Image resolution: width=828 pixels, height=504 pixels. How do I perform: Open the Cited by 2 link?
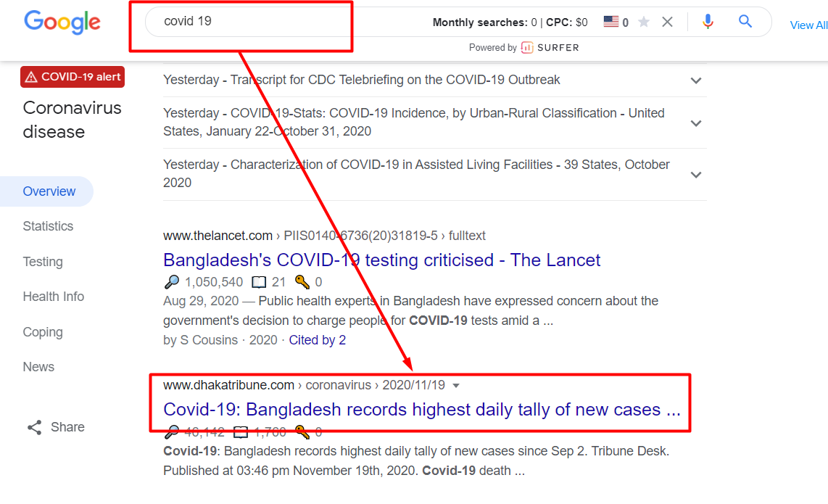317,339
